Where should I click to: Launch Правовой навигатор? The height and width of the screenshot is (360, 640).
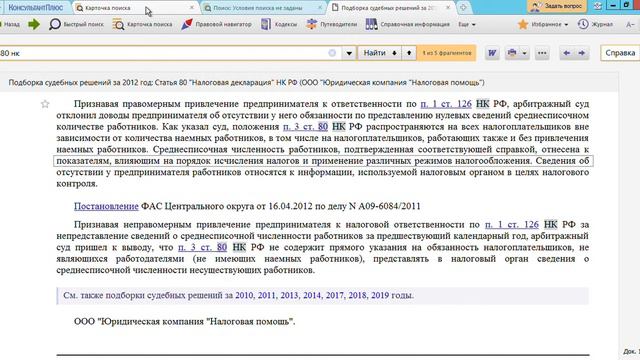[x=216, y=24]
